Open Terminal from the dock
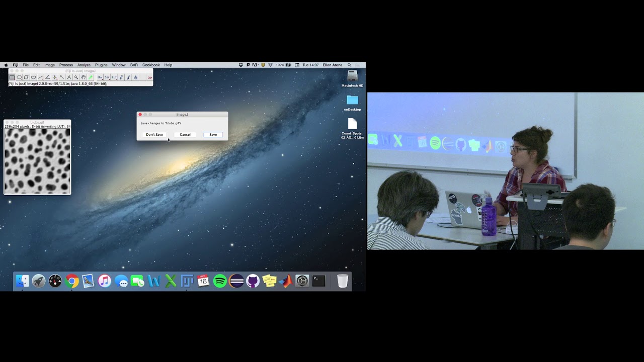The image size is (644, 362). pyautogui.click(x=319, y=281)
